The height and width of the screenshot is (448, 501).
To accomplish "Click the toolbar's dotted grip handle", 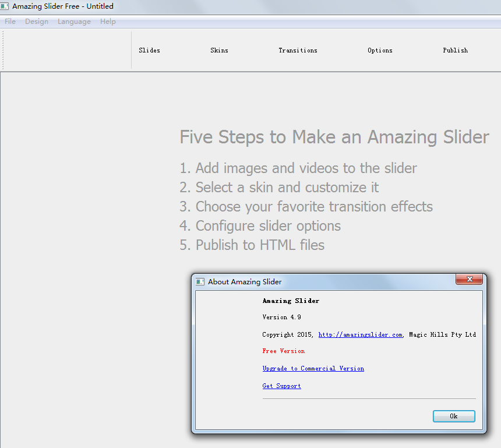I will (3, 50).
